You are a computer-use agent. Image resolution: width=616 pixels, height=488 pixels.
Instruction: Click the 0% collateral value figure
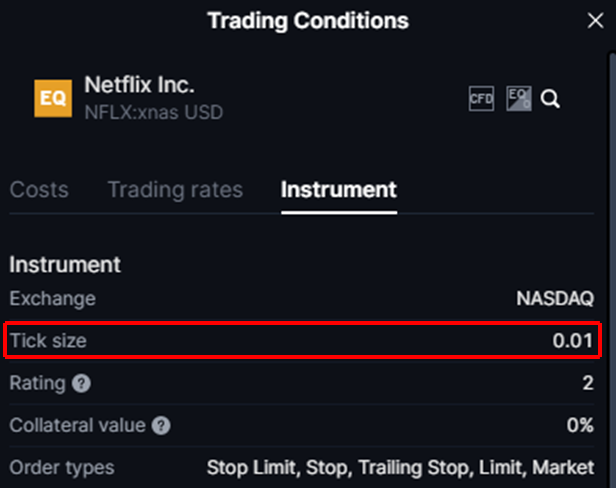pos(580,426)
